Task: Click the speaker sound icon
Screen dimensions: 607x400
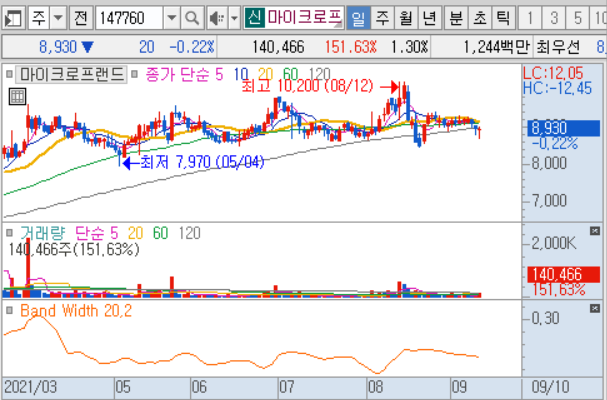Action: (217, 18)
